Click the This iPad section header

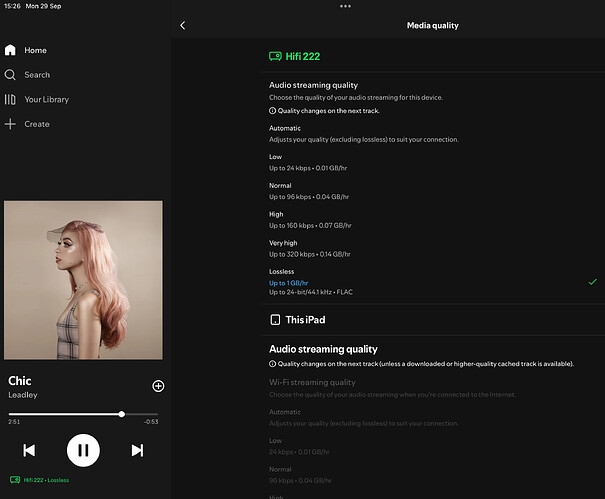click(297, 320)
